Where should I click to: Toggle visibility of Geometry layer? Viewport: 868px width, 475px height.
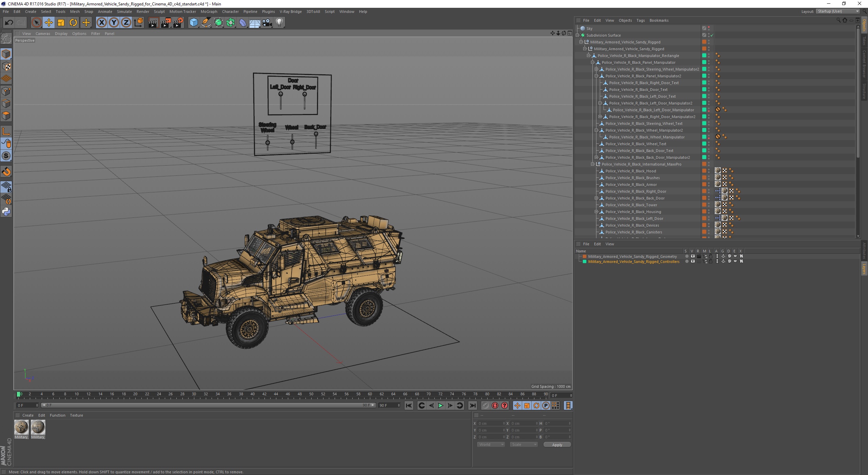pyautogui.click(x=693, y=256)
